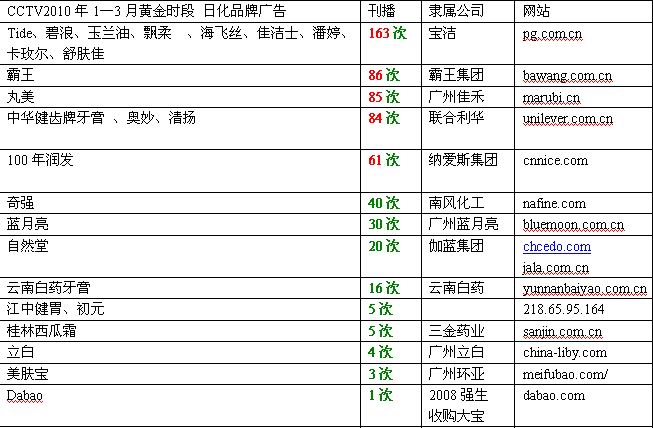Click 立白 in the brand column
Image resolution: width=653 pixels, height=428 pixels.
[20, 352]
